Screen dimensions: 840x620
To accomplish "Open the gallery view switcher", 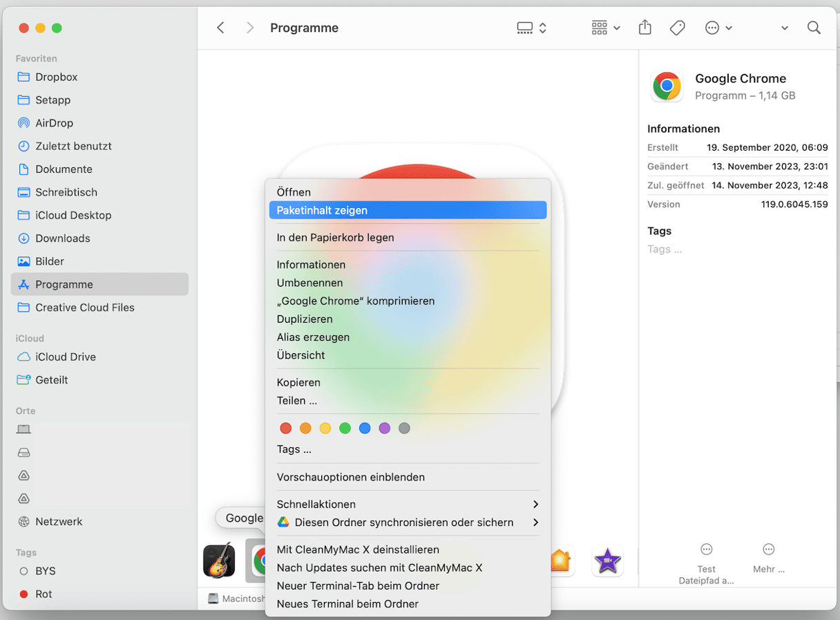I will [532, 28].
